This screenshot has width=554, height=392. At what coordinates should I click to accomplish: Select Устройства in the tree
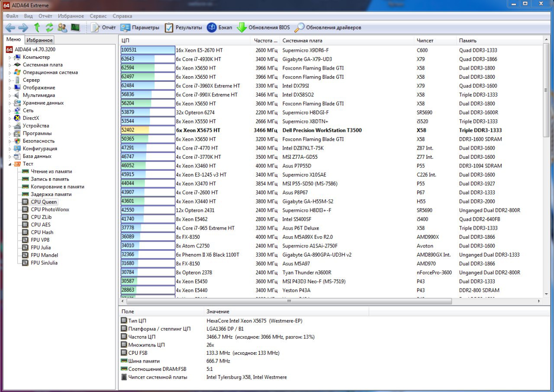pos(36,126)
